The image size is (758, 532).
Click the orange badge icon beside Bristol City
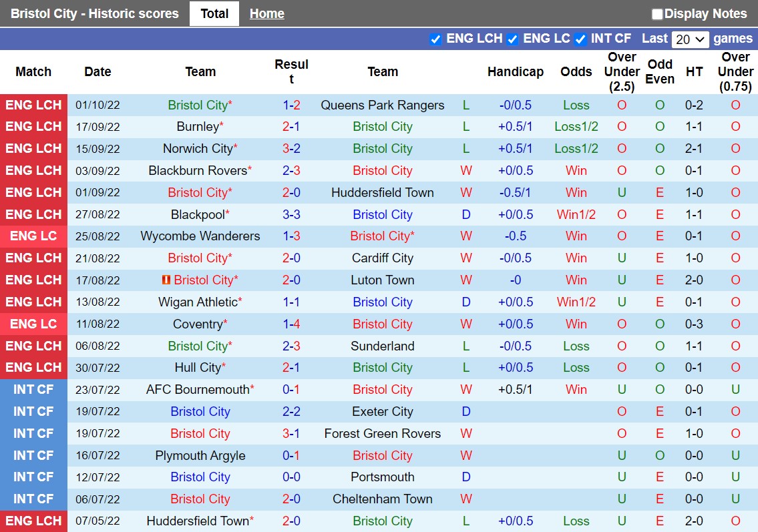tap(166, 280)
